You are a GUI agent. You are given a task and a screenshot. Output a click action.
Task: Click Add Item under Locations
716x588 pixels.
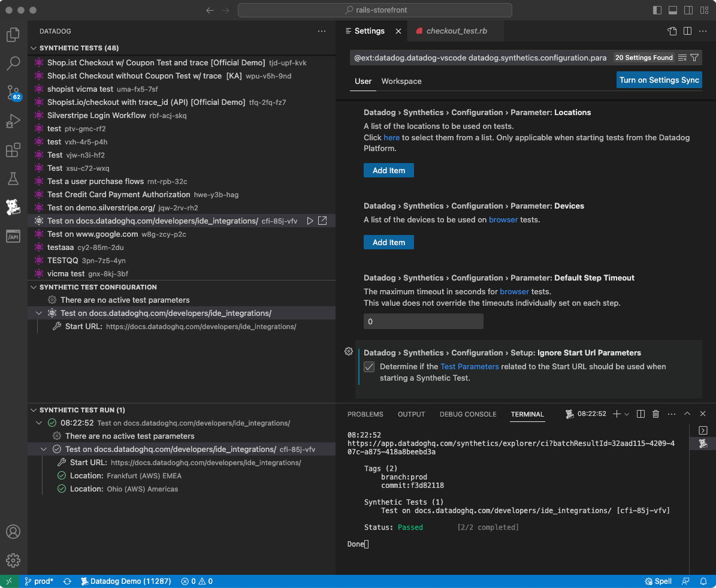click(389, 170)
